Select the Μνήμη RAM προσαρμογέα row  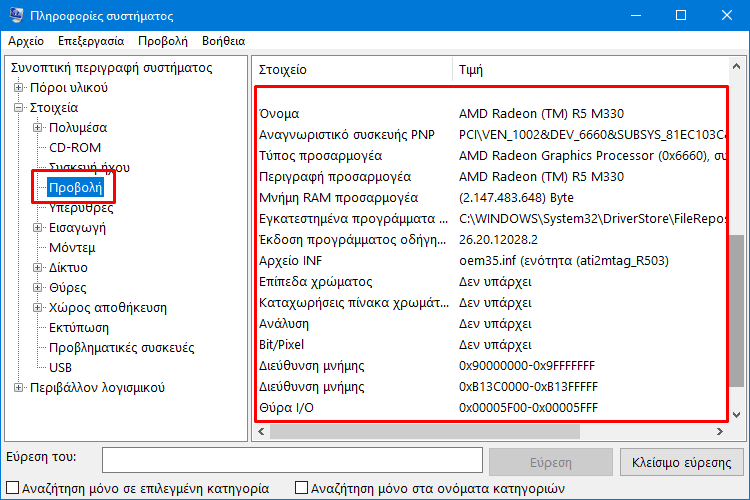point(492,198)
